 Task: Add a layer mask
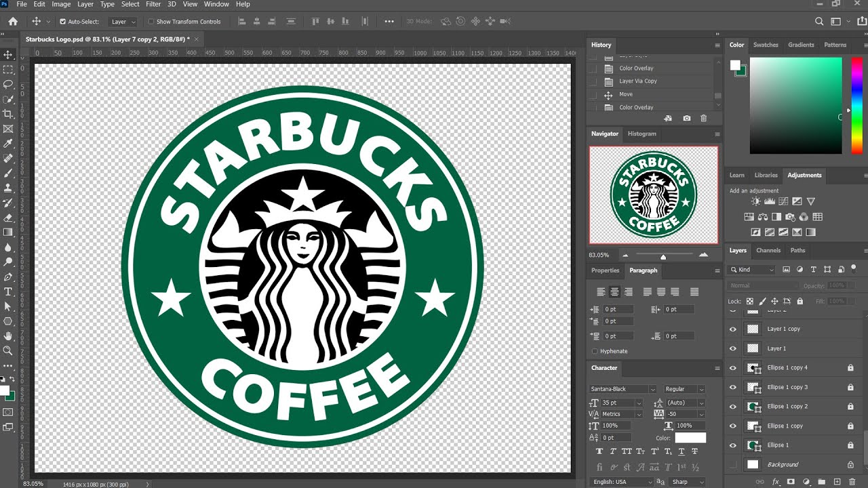click(x=790, y=482)
